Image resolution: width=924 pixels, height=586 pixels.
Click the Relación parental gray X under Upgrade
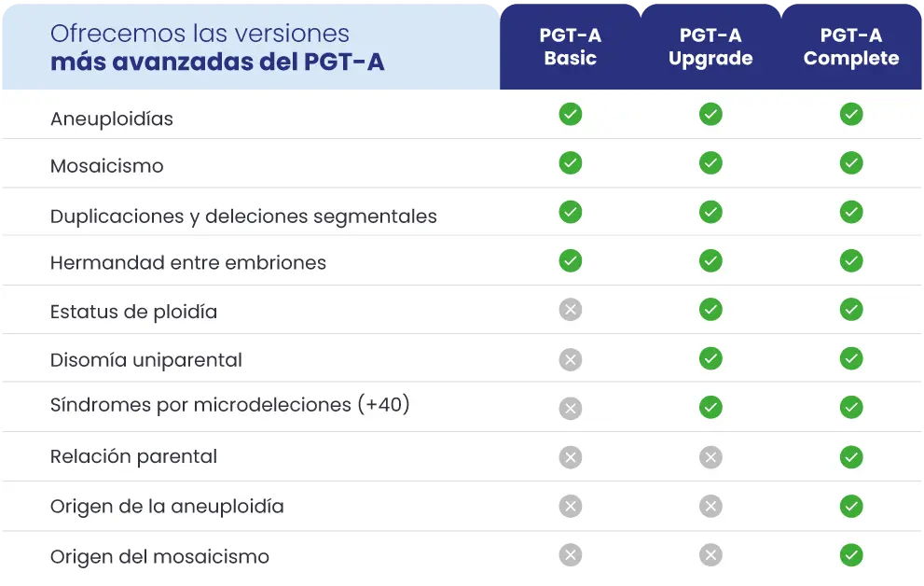point(710,457)
